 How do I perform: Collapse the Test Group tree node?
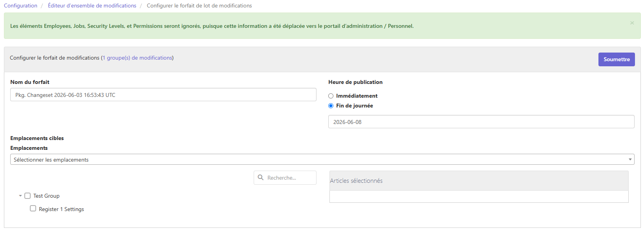pyautogui.click(x=20, y=196)
